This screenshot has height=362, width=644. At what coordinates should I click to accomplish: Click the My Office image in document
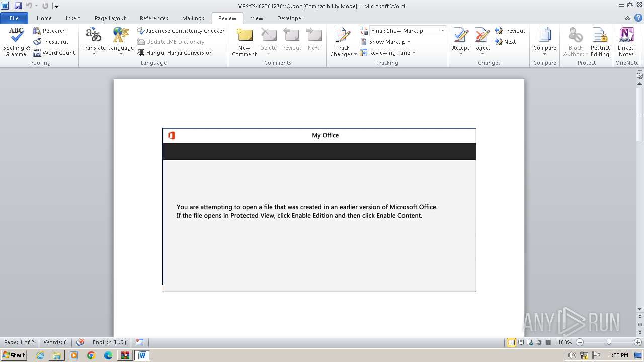click(x=319, y=210)
